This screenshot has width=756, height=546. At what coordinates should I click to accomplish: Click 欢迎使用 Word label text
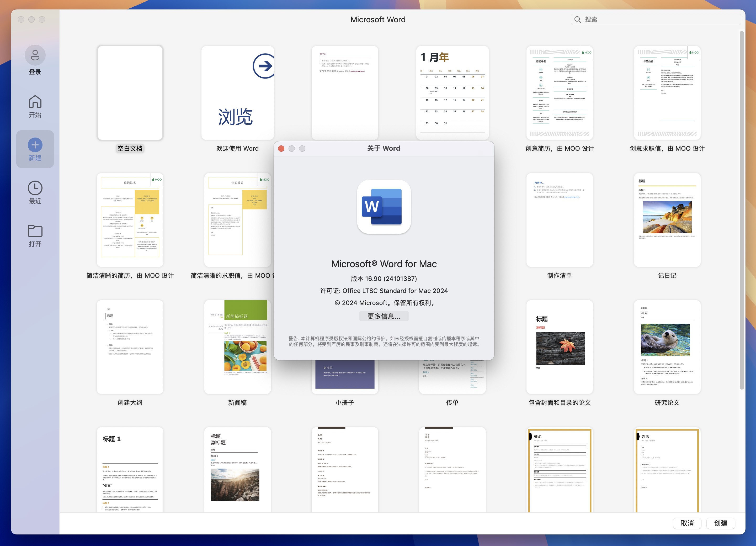tap(238, 148)
